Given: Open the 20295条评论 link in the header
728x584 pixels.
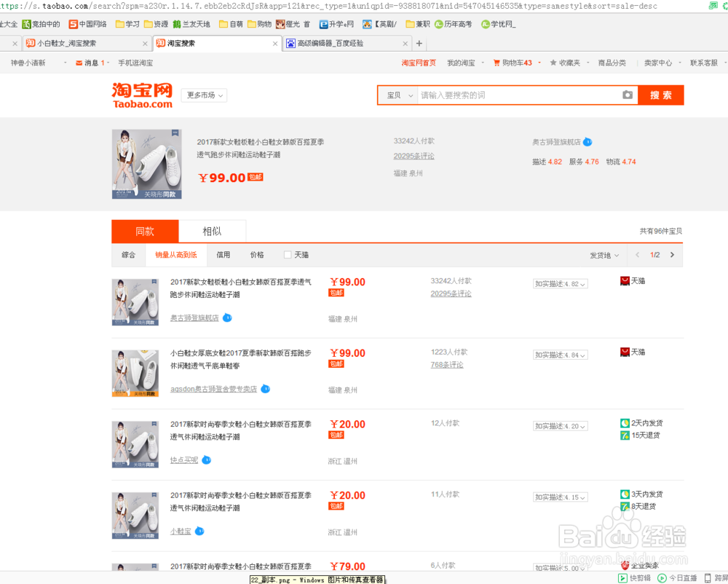Looking at the screenshot, I should pyautogui.click(x=414, y=156).
